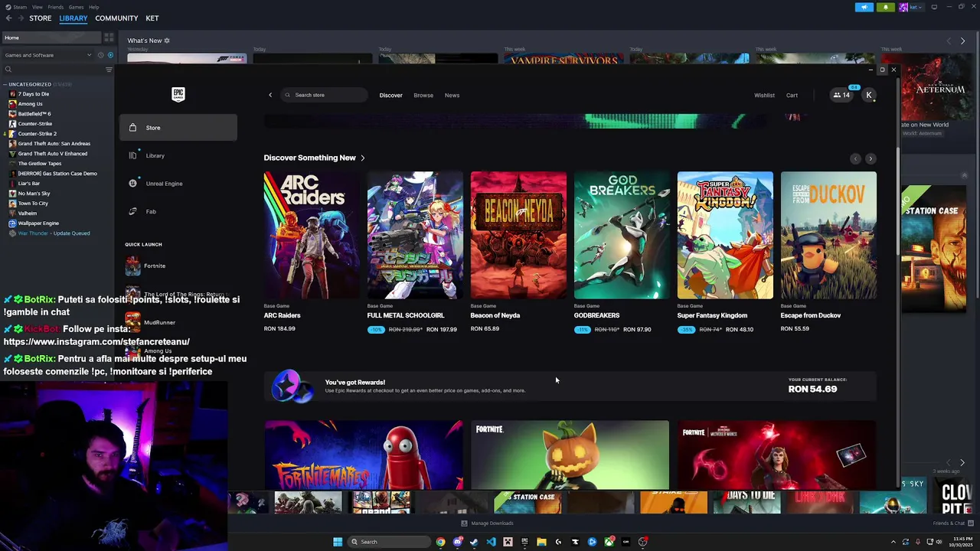Open Steam Manage Downloads
The image size is (980, 551).
pyautogui.click(x=487, y=523)
